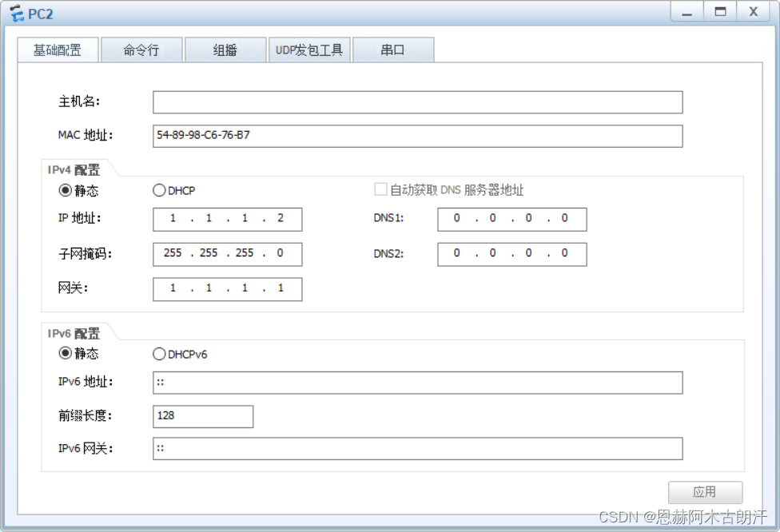Go to the 串口 tab
This screenshot has width=780, height=532.
coord(393,50)
